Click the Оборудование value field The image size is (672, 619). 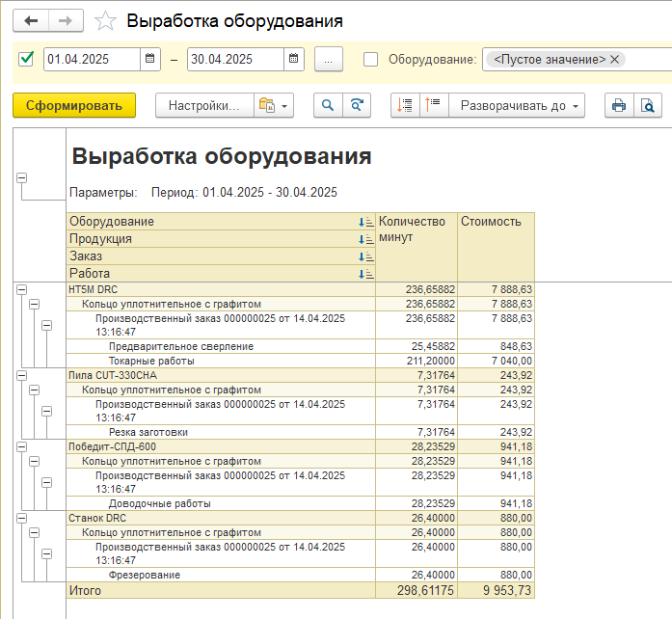click(577, 59)
